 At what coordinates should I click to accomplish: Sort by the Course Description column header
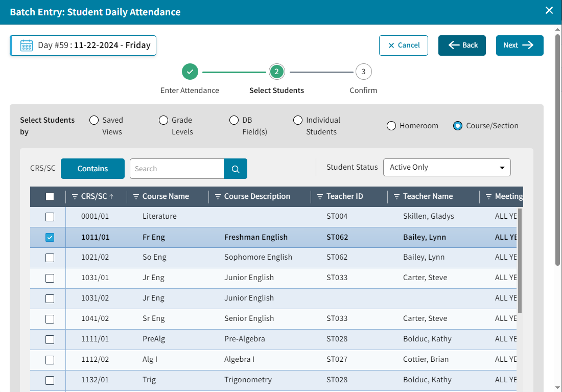click(x=257, y=197)
